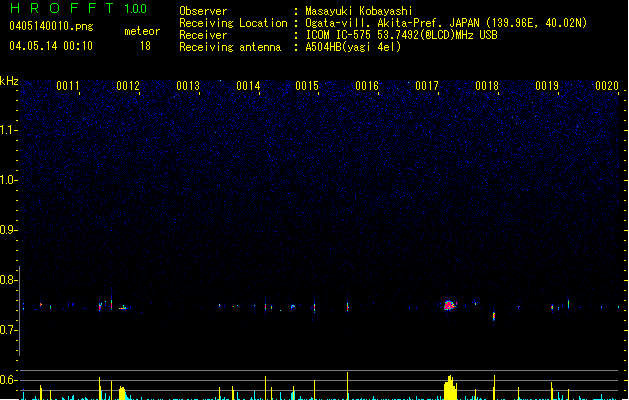Click the 'Receiving Location' field label
This screenshot has height=400, width=629.
pos(233,23)
